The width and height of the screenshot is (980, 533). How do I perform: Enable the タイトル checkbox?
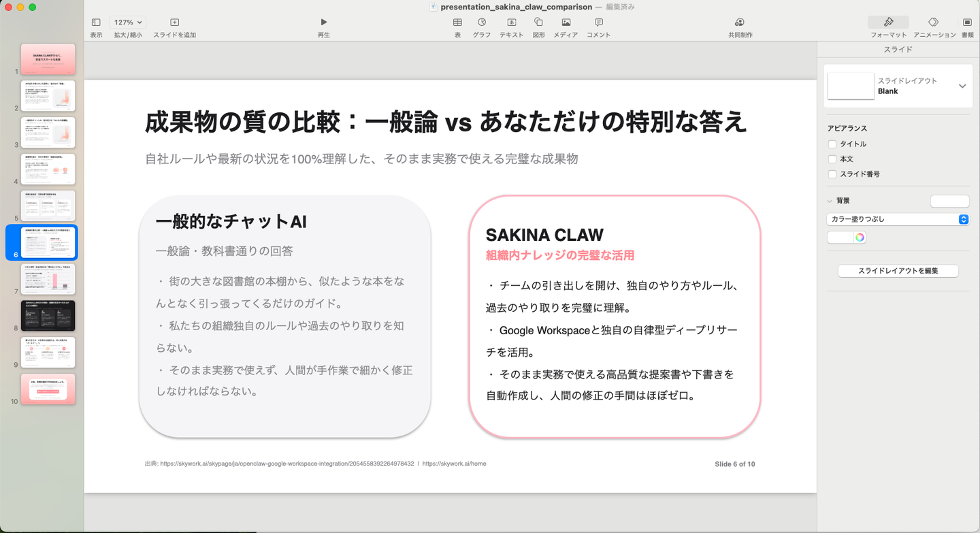[832, 144]
